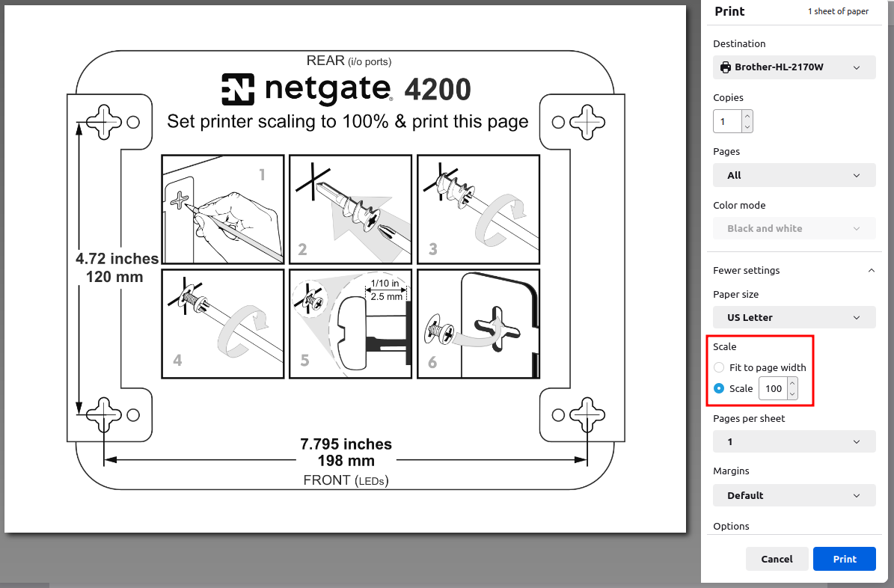Click the blue Print button

pyautogui.click(x=844, y=559)
